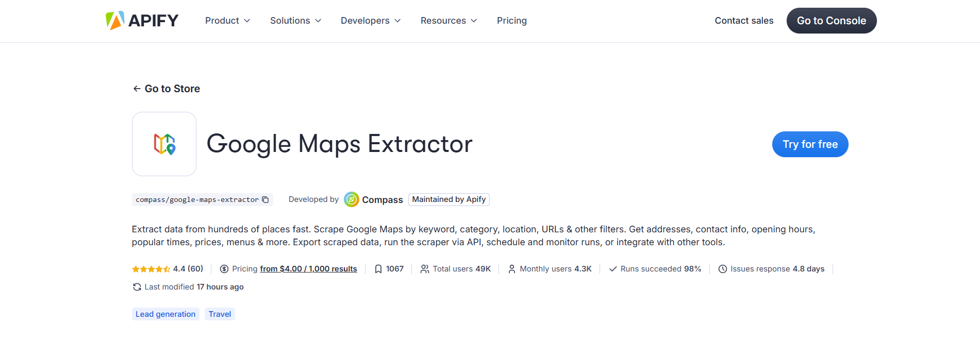This screenshot has height=340, width=980.
Task: Click the Google Maps Extractor title
Action: point(339,144)
